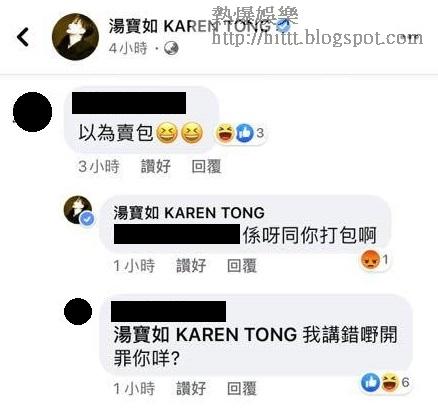Open Karen Tong's avatar in reply thread
The width and height of the screenshot is (438, 410).
tap(79, 210)
